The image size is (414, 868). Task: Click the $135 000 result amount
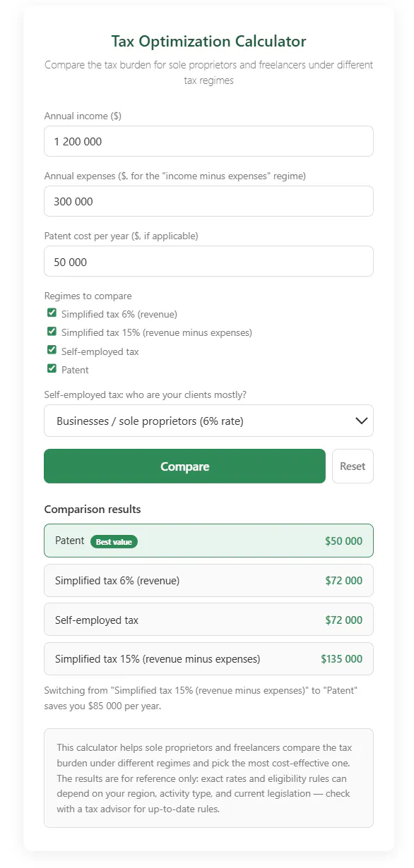(341, 659)
